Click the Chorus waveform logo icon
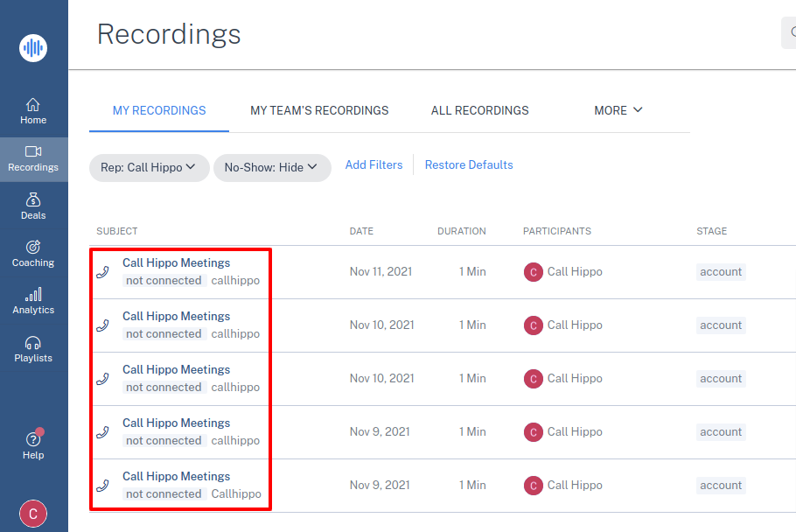This screenshot has height=532, width=796. tap(33, 48)
